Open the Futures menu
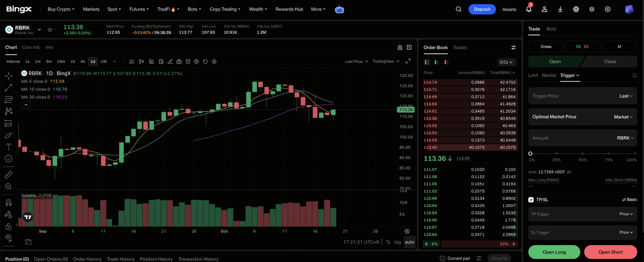The image size is (644, 262). (139, 9)
